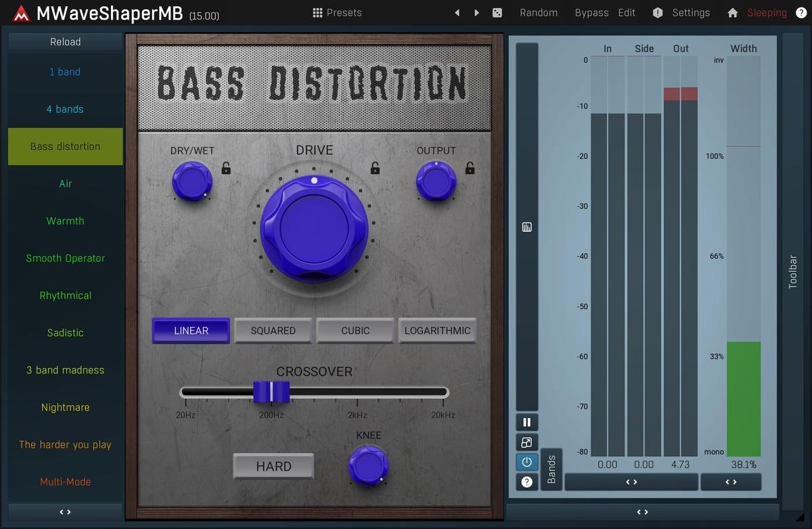This screenshot has width=812, height=529.
Task: Click the meter help question icon
Action: [x=526, y=482]
